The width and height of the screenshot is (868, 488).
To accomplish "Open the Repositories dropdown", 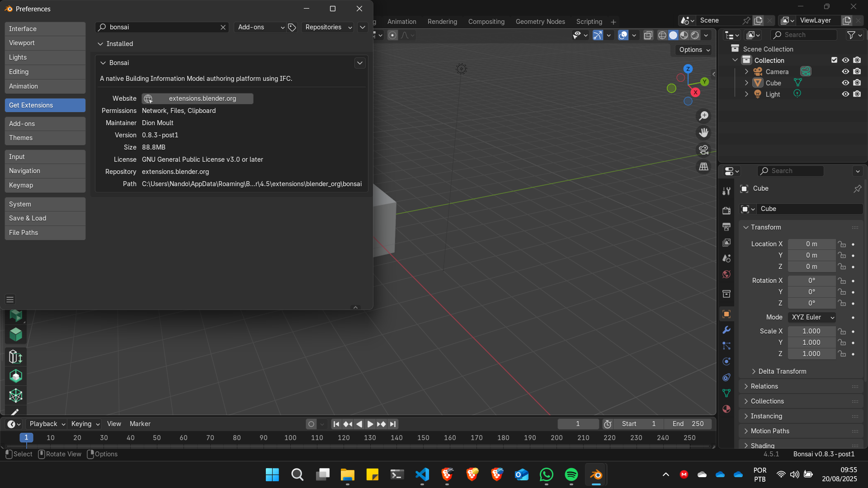I will [328, 27].
